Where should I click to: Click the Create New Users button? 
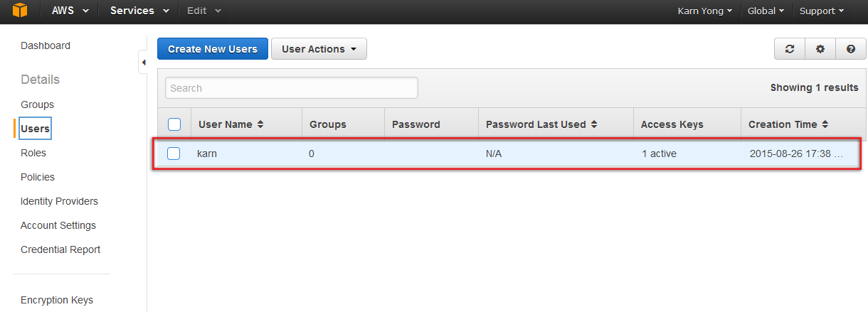tap(213, 49)
